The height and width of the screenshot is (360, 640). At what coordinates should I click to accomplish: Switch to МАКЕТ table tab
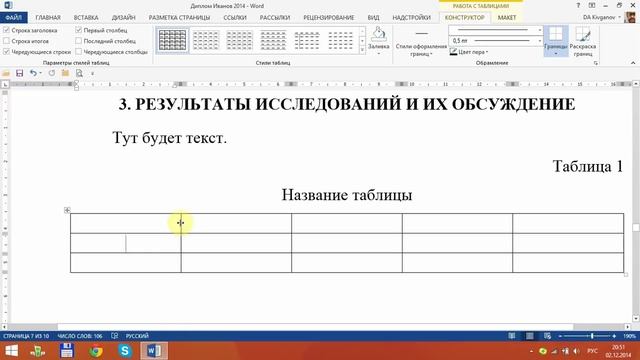coord(507,18)
